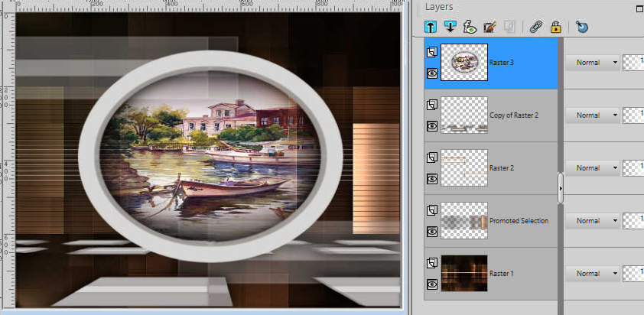Toggle Raster 1 layer visibility eye

(432, 284)
